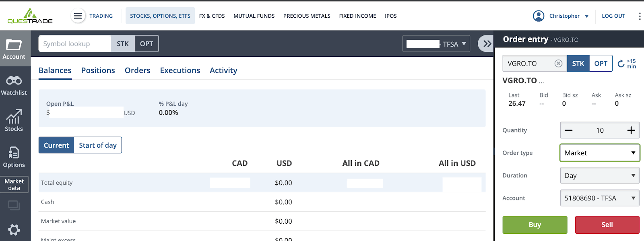644x241 pixels.
Task: Toggle OPT mode in symbol lookup
Action: coord(146,43)
